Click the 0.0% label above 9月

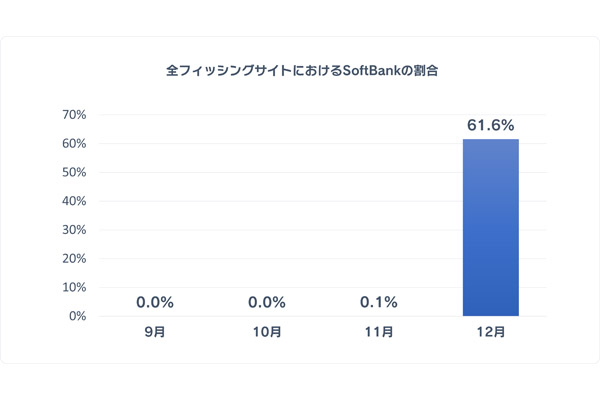pos(155,302)
